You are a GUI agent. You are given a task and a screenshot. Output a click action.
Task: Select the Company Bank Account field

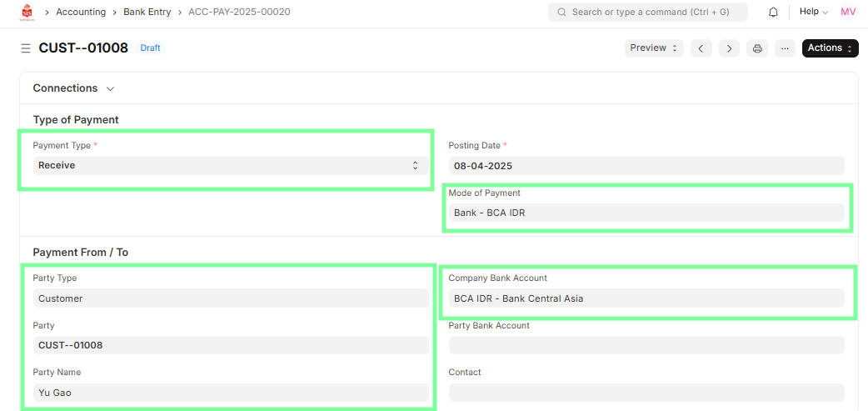tap(646, 298)
